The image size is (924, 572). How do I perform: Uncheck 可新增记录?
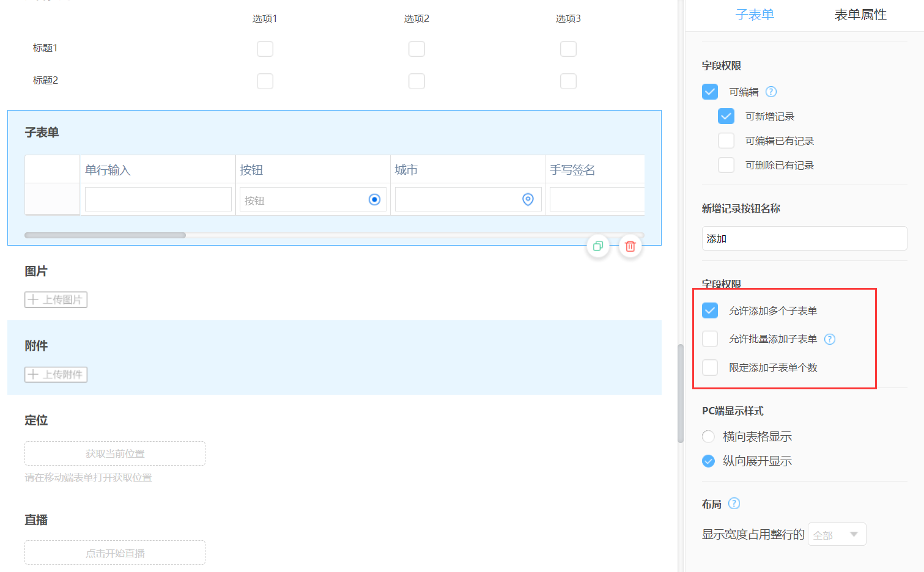[x=726, y=116]
